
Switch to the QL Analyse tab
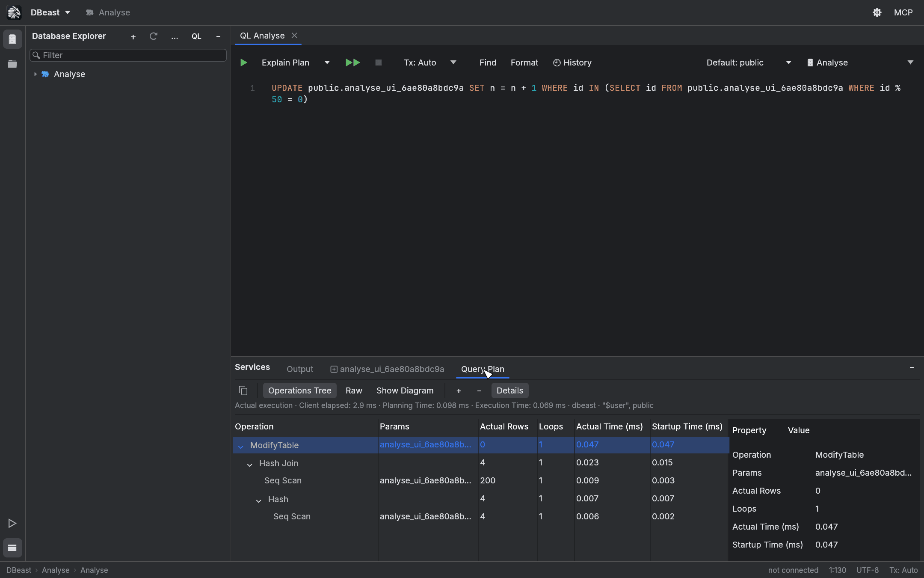coord(262,36)
